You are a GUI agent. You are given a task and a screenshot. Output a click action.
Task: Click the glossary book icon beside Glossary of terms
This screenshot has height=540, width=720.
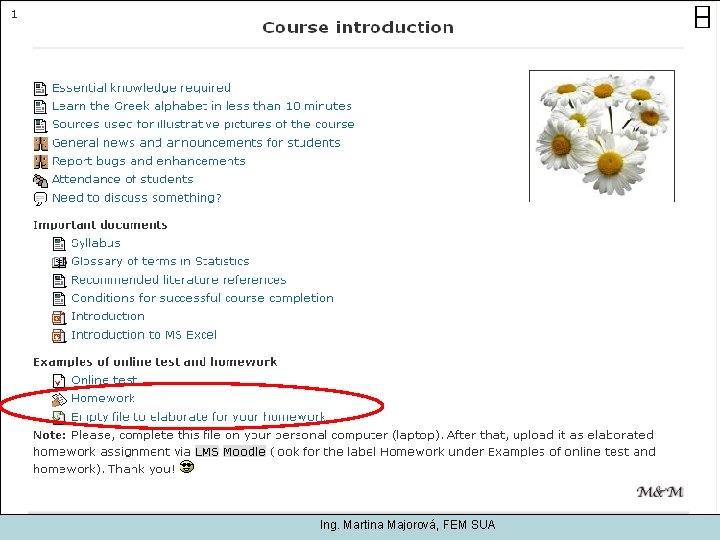(59, 262)
